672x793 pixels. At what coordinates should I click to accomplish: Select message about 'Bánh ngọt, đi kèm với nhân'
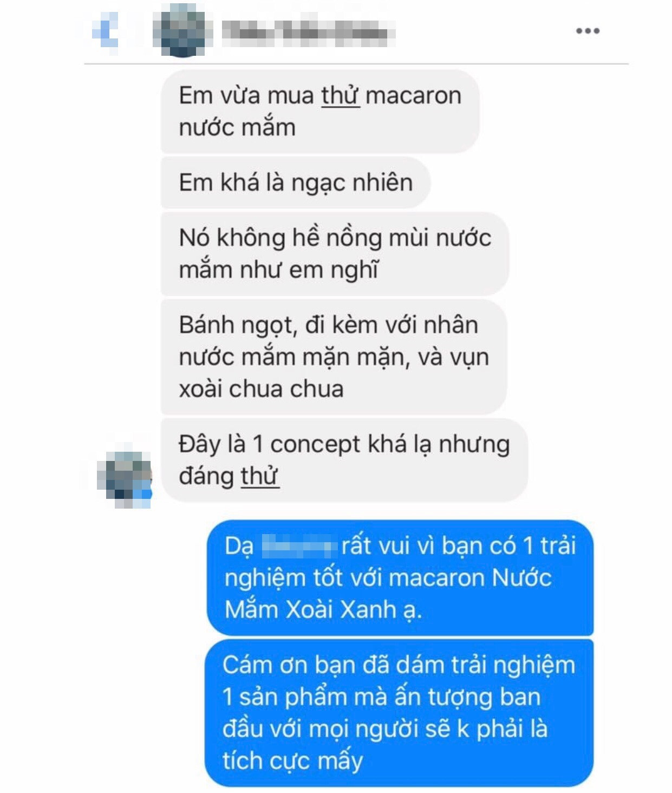334,357
